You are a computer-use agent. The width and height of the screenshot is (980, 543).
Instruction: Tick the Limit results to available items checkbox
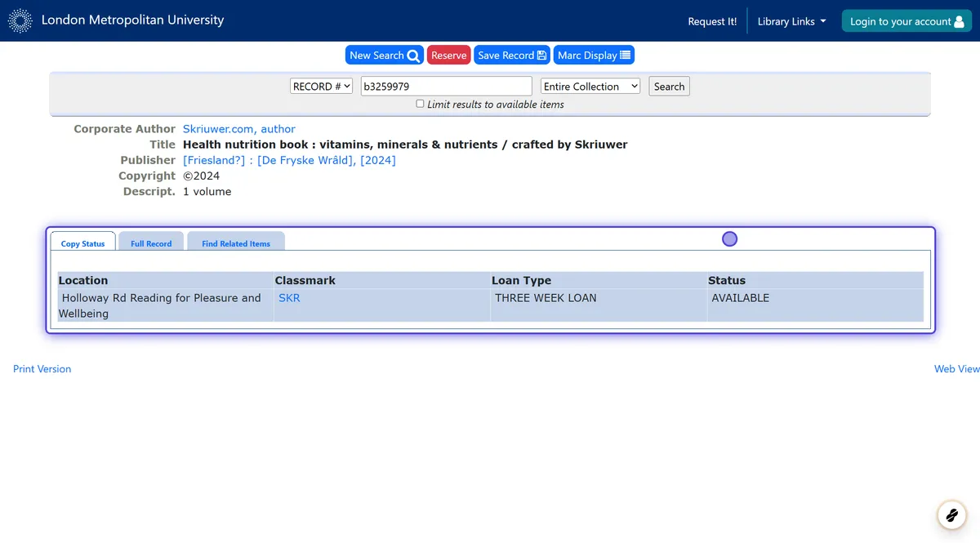click(420, 104)
